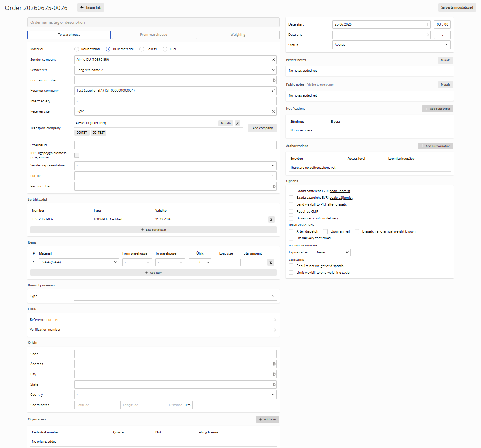Click the EUDR Reference number field icon

click(x=275, y=320)
